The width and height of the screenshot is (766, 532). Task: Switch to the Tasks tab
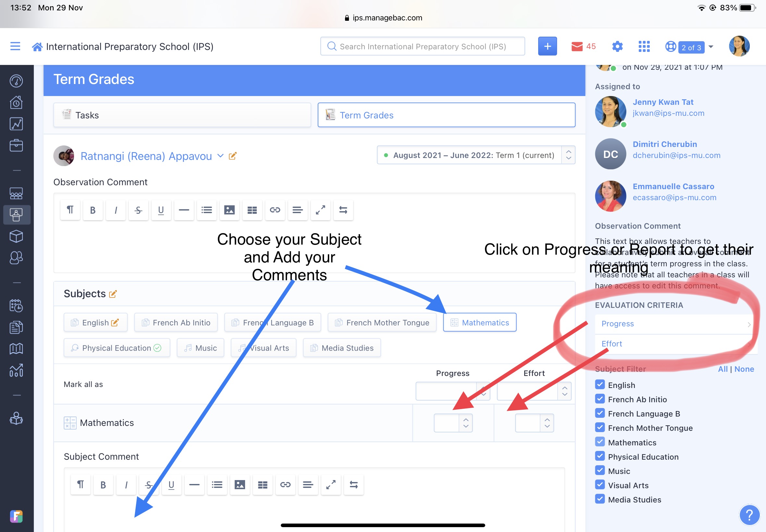click(x=182, y=115)
